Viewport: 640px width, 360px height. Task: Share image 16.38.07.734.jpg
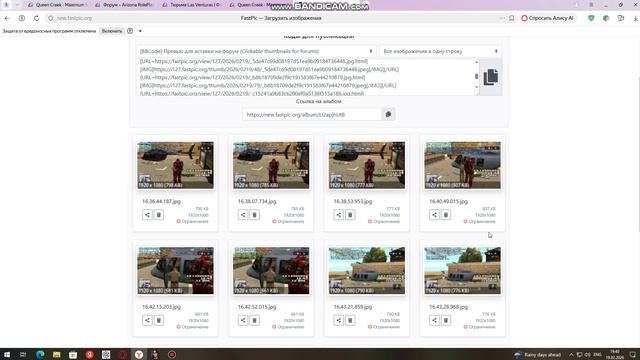(x=243, y=215)
